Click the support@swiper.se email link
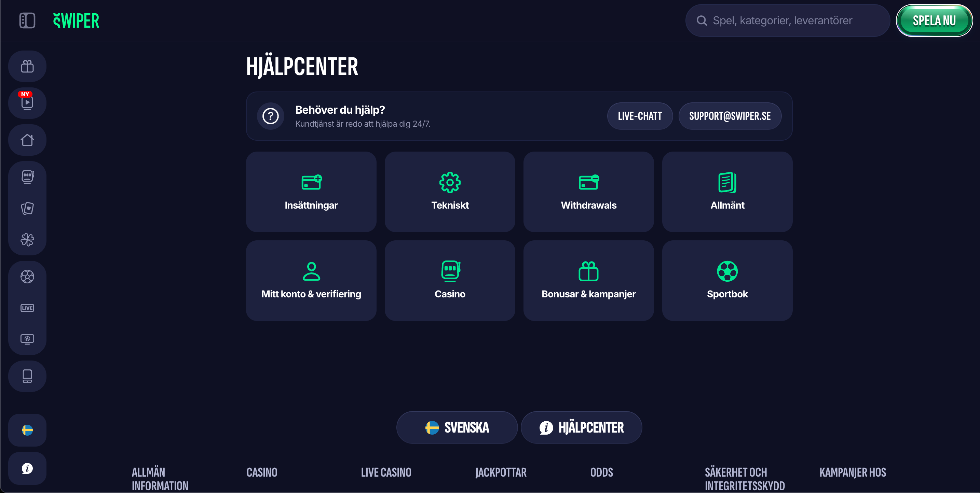The height and width of the screenshot is (493, 980). click(730, 116)
